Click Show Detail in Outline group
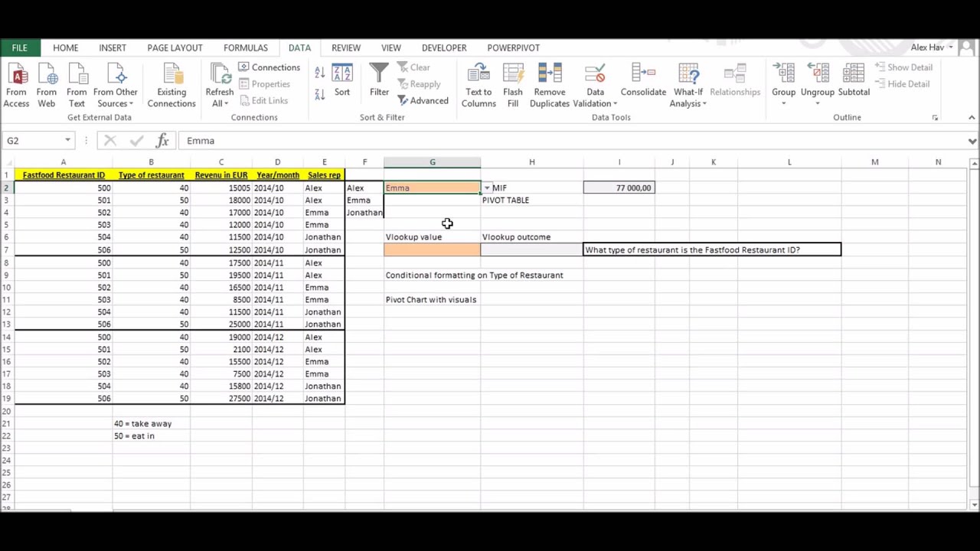The width and height of the screenshot is (980, 551). pos(903,67)
